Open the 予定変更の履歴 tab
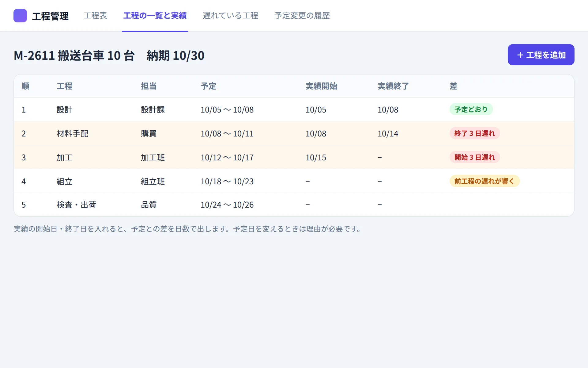The image size is (588, 368). 302,16
